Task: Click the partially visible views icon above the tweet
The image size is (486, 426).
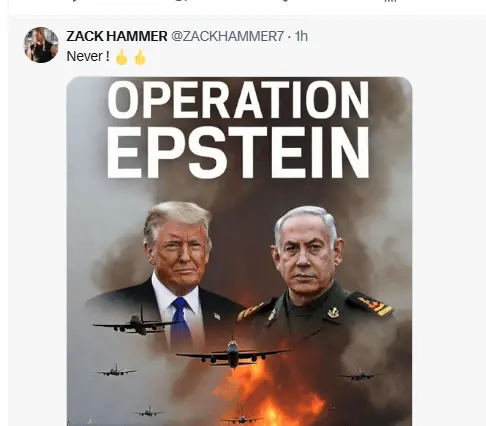Action: pyautogui.click(x=390, y=1)
